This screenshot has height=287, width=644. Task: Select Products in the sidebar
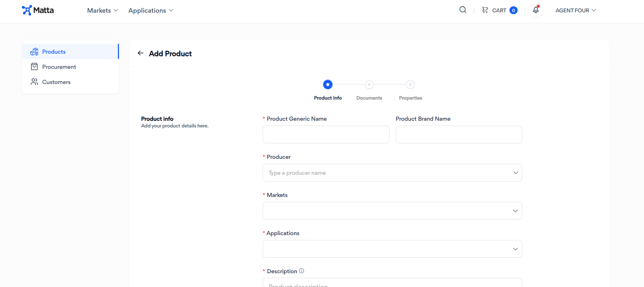71,52
